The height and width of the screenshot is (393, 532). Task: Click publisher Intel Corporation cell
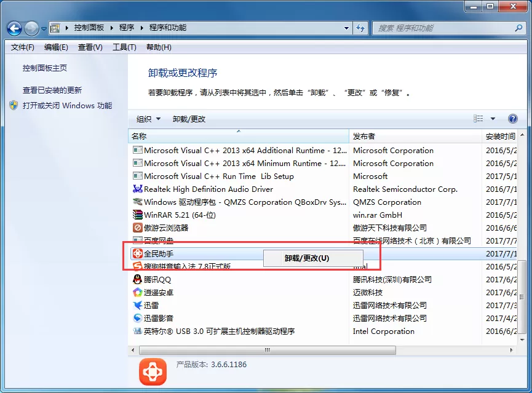(383, 331)
